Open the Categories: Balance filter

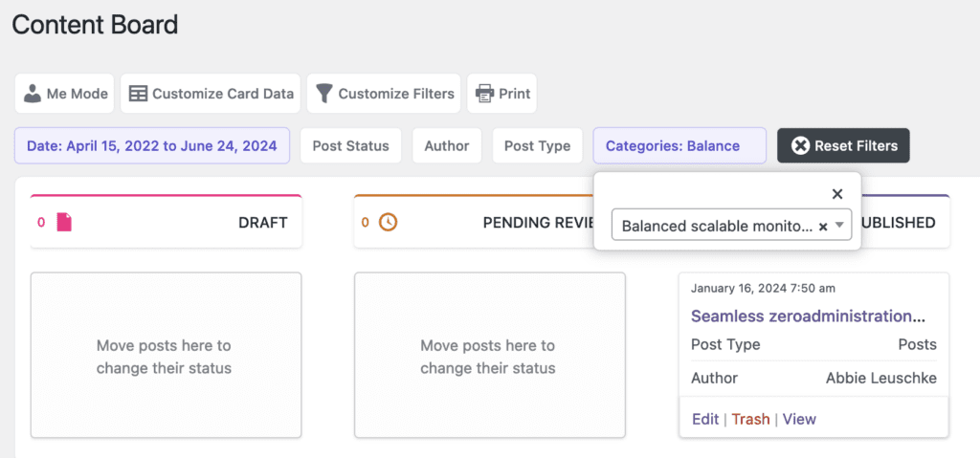tap(679, 146)
